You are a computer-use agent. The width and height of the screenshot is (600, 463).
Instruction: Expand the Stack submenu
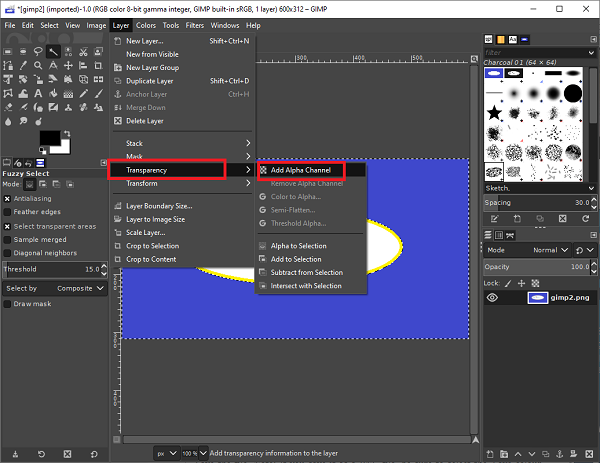[x=183, y=143]
